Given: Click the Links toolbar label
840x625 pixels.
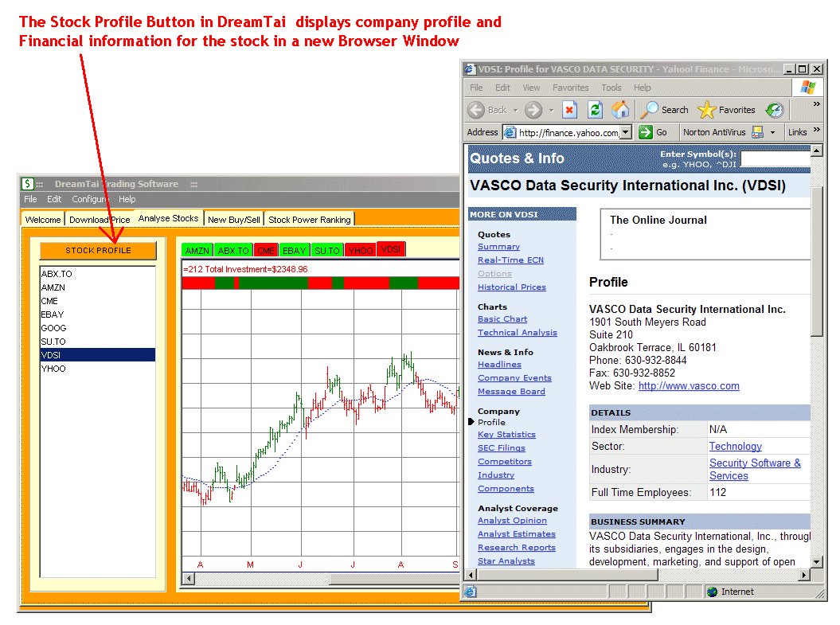Looking at the screenshot, I should click(797, 132).
